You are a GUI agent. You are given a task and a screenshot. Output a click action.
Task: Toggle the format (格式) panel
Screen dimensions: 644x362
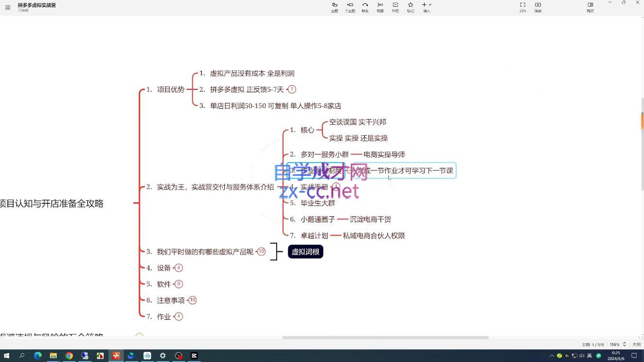coord(590,7)
